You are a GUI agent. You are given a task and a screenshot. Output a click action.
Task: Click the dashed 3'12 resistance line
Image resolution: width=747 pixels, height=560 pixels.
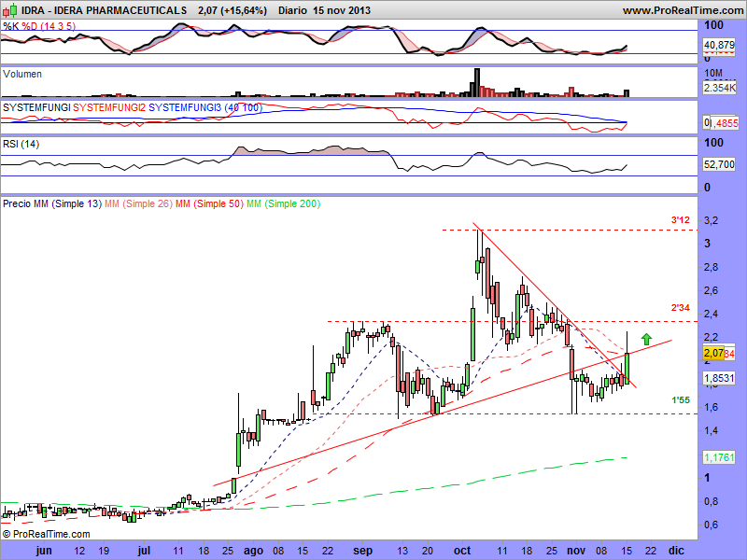point(570,230)
